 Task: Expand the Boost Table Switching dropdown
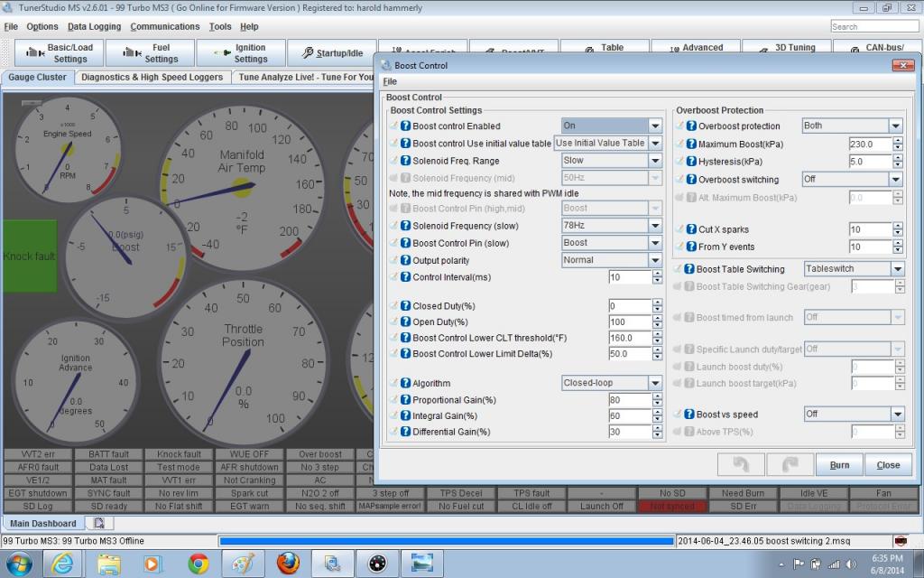(x=896, y=269)
